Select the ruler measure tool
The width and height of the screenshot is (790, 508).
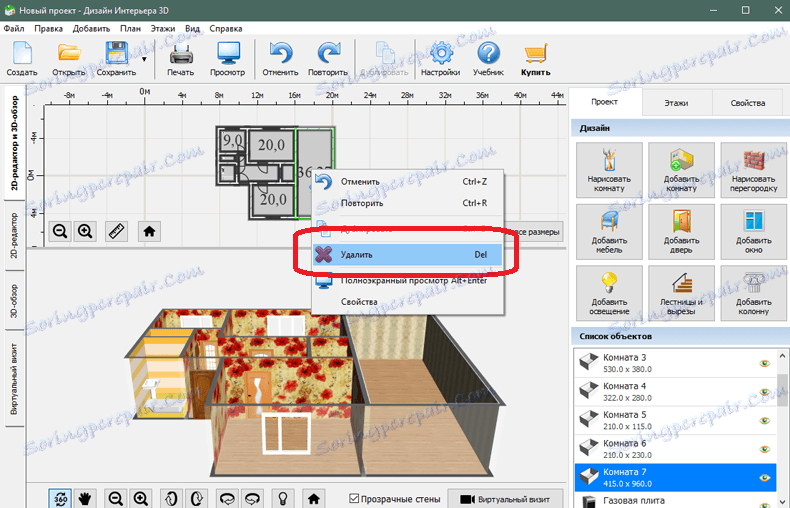[116, 231]
